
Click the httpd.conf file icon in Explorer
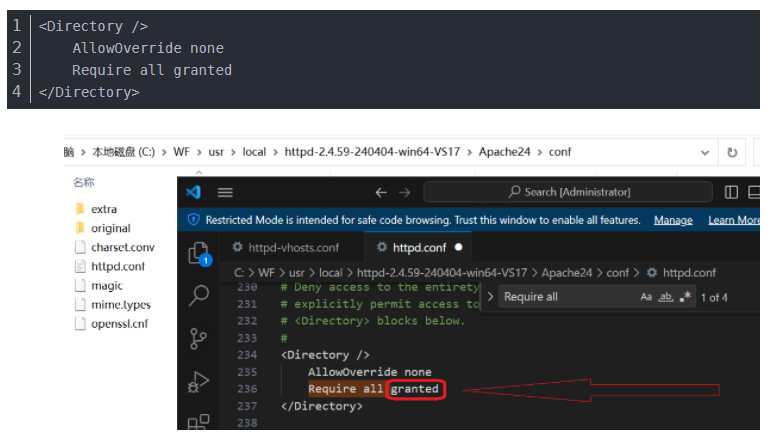pos(80,266)
